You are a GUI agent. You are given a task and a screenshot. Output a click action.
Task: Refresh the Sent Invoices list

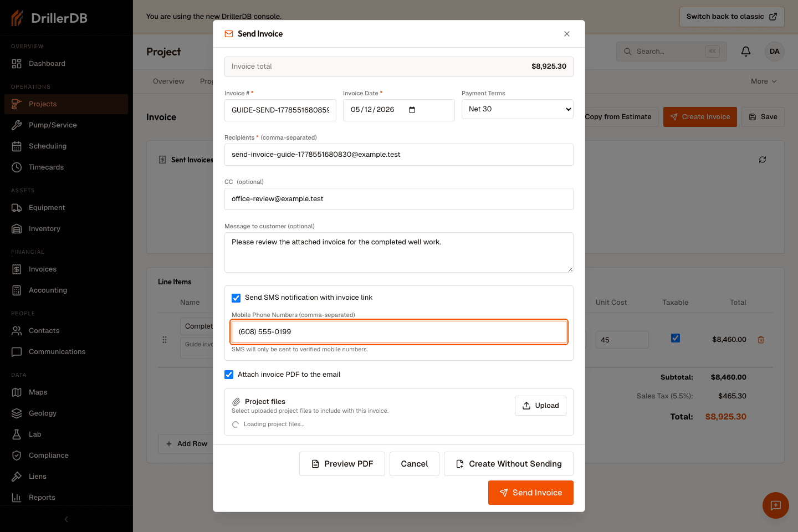tap(763, 160)
